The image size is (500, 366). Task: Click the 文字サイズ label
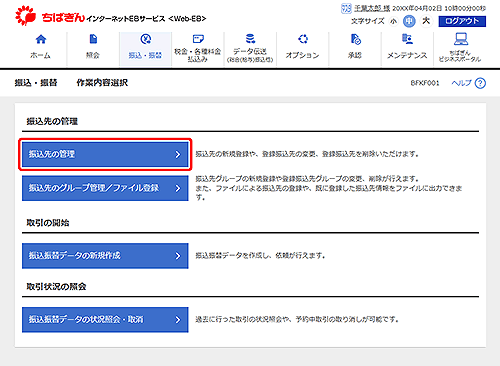[x=368, y=21]
